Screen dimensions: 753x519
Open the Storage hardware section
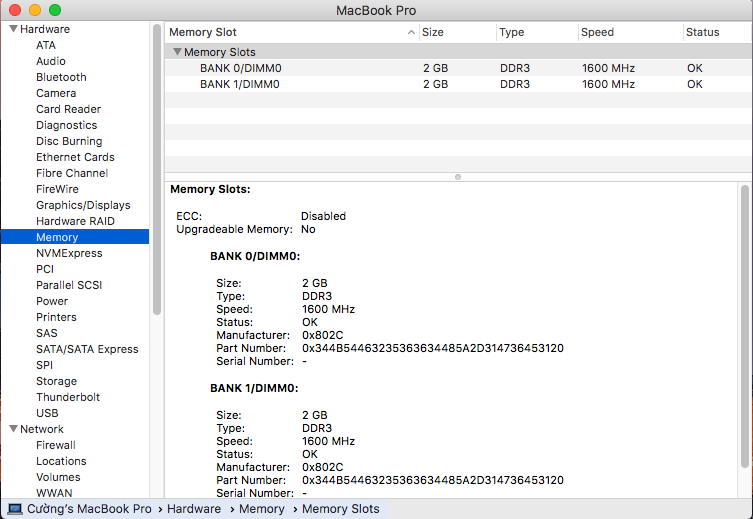pyautogui.click(x=56, y=381)
